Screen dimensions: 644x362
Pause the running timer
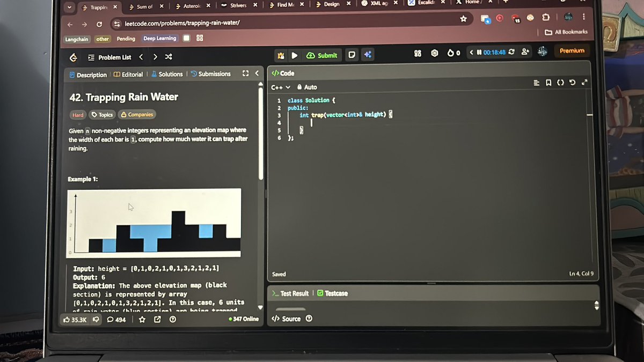click(x=479, y=53)
